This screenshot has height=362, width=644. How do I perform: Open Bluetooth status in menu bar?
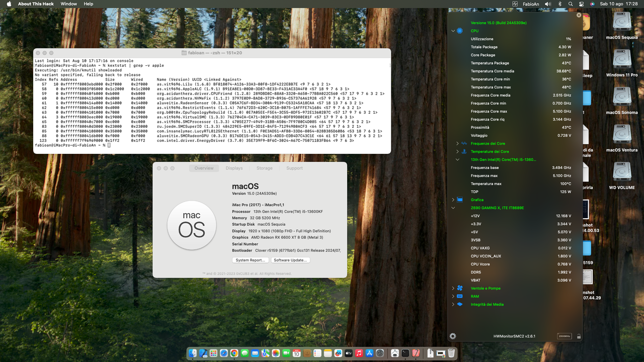point(560,4)
